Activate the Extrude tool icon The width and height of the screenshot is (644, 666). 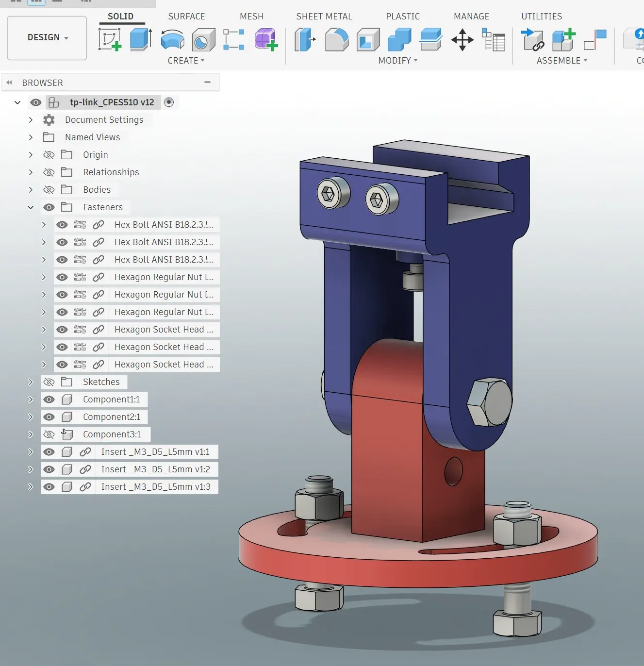click(141, 39)
